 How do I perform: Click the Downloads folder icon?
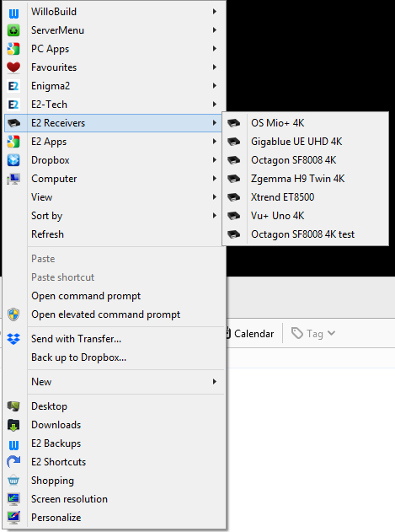13,425
